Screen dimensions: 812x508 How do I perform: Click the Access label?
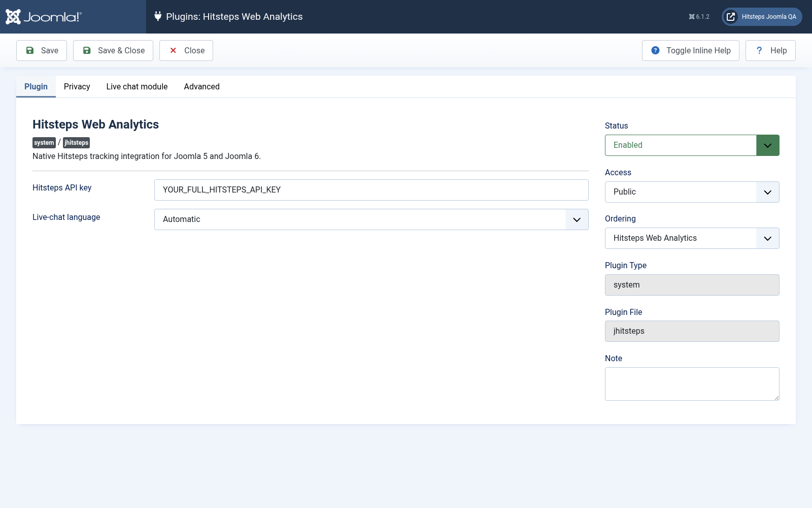click(x=618, y=173)
